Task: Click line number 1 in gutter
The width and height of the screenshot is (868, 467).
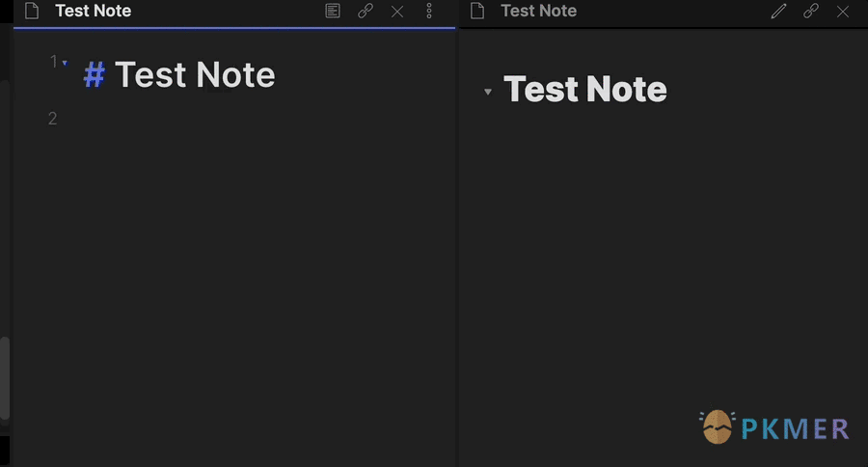Action: [x=54, y=62]
